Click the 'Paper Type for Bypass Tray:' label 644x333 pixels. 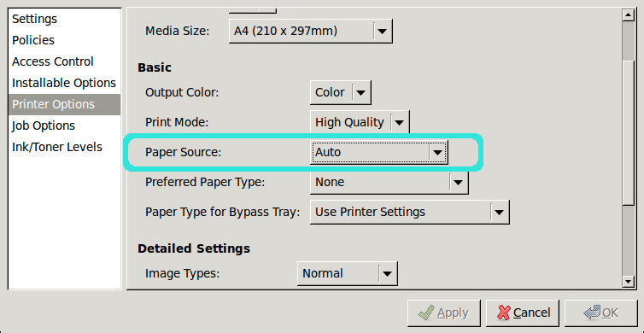pos(223,213)
